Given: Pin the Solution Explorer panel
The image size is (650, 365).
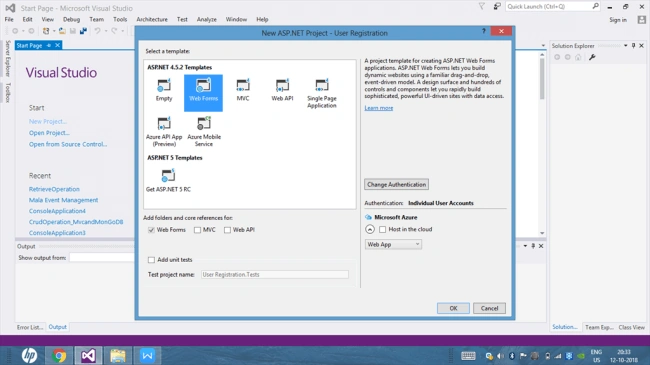Looking at the screenshot, I should [633, 46].
